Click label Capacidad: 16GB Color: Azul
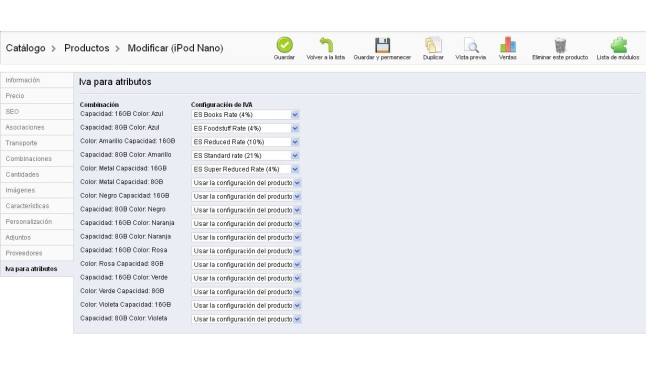Screen dimensions: 646x366 click(122, 114)
